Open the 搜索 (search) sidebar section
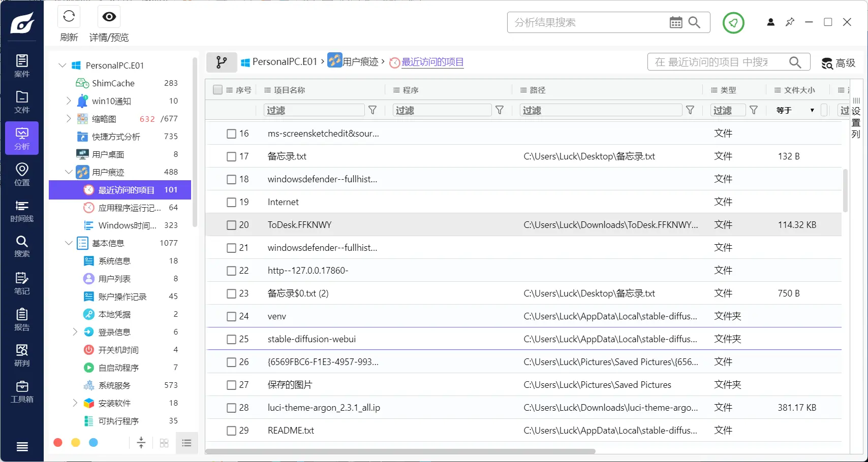868x462 pixels. (22, 246)
